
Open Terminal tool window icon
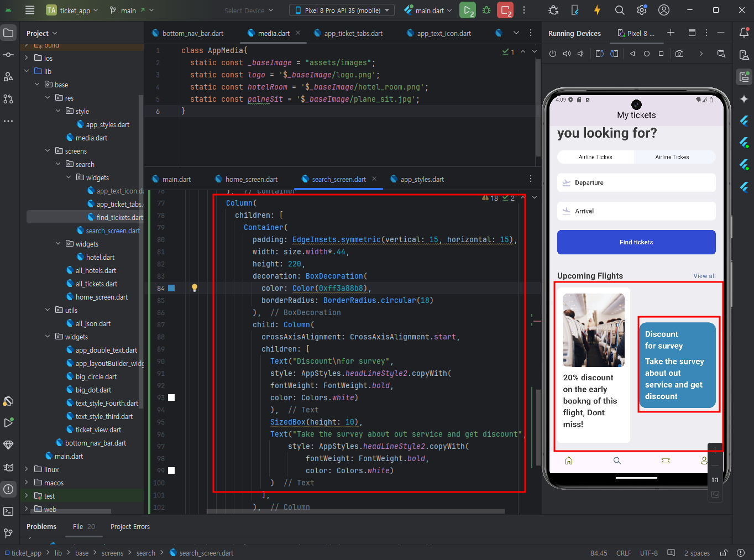coord(8,511)
